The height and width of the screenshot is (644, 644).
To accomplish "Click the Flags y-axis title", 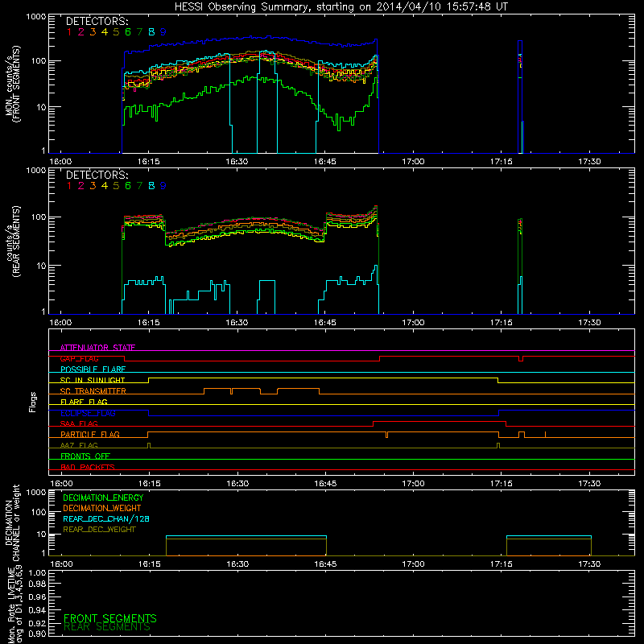I will (x=33, y=402).
